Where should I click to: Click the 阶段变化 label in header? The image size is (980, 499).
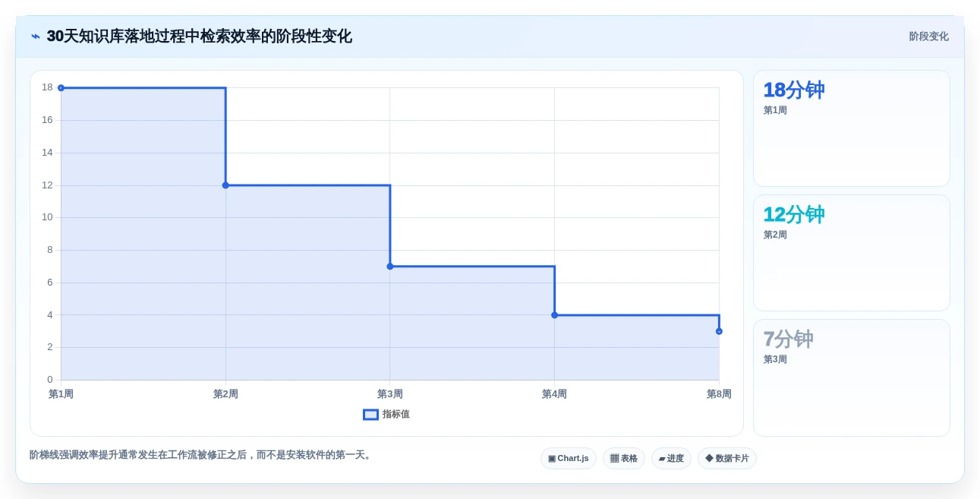click(x=928, y=36)
